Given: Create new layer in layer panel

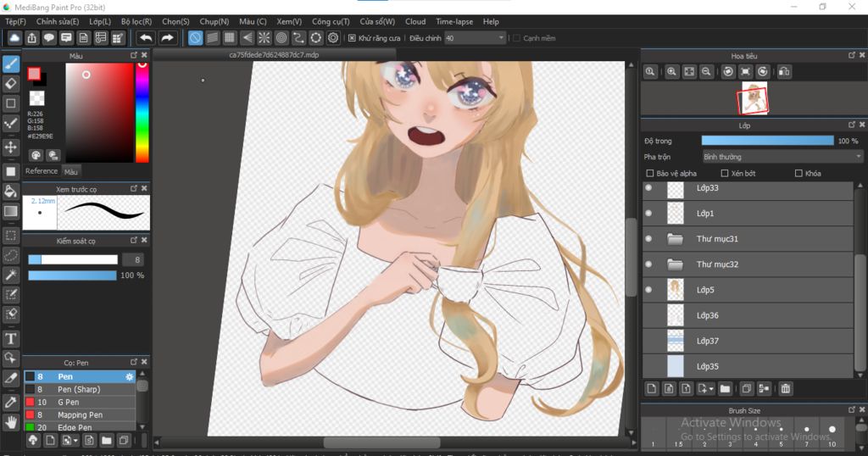Looking at the screenshot, I should point(652,388).
